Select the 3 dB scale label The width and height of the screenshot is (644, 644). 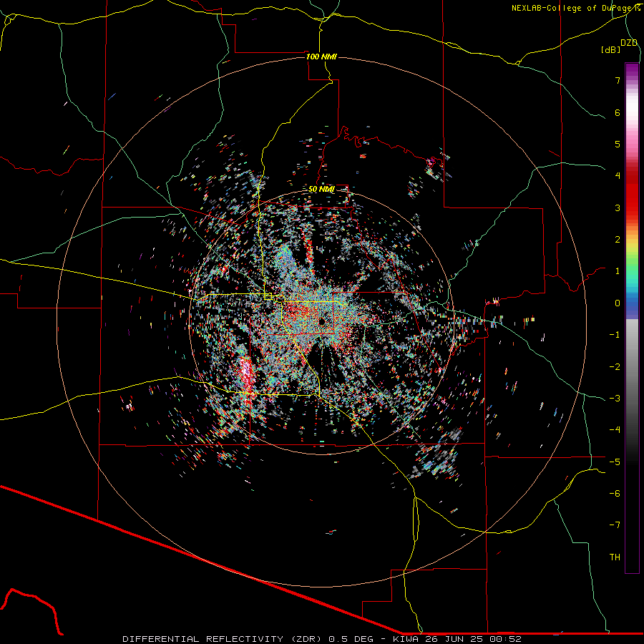[618, 208]
